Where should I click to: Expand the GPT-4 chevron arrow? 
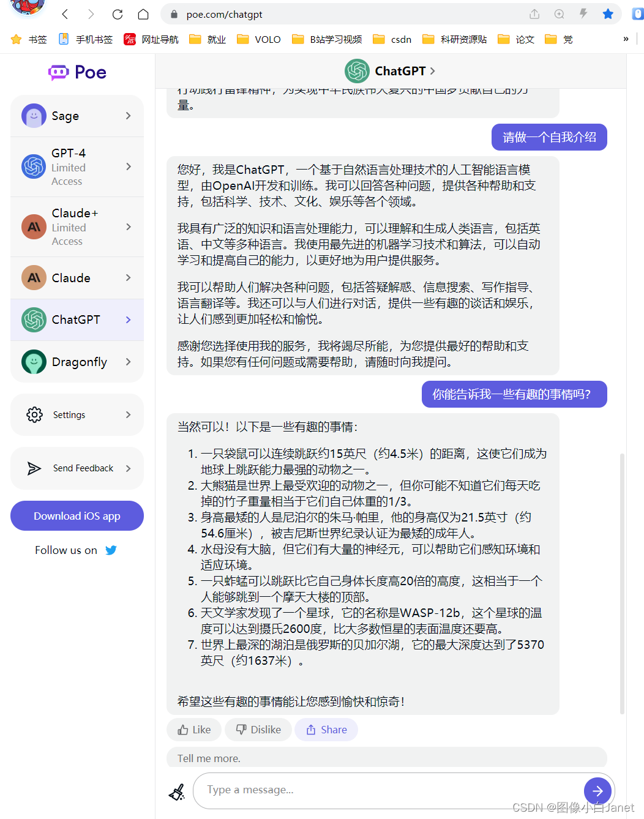pyautogui.click(x=128, y=166)
